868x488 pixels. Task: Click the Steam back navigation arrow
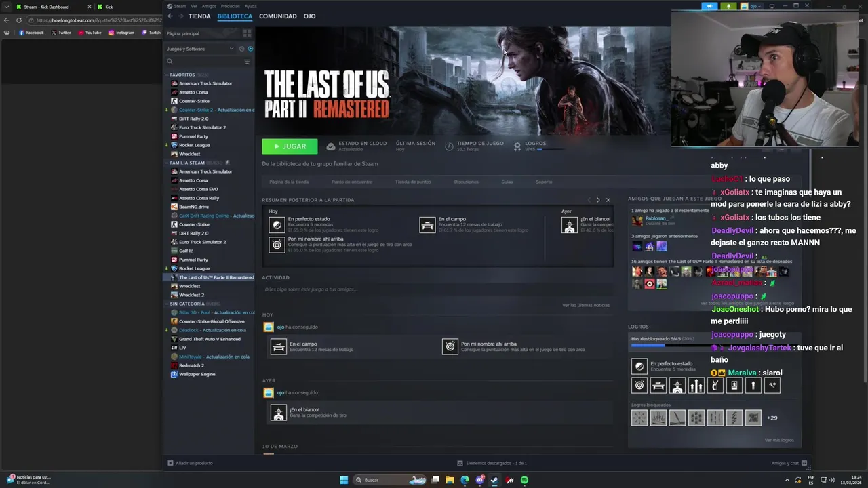point(170,16)
